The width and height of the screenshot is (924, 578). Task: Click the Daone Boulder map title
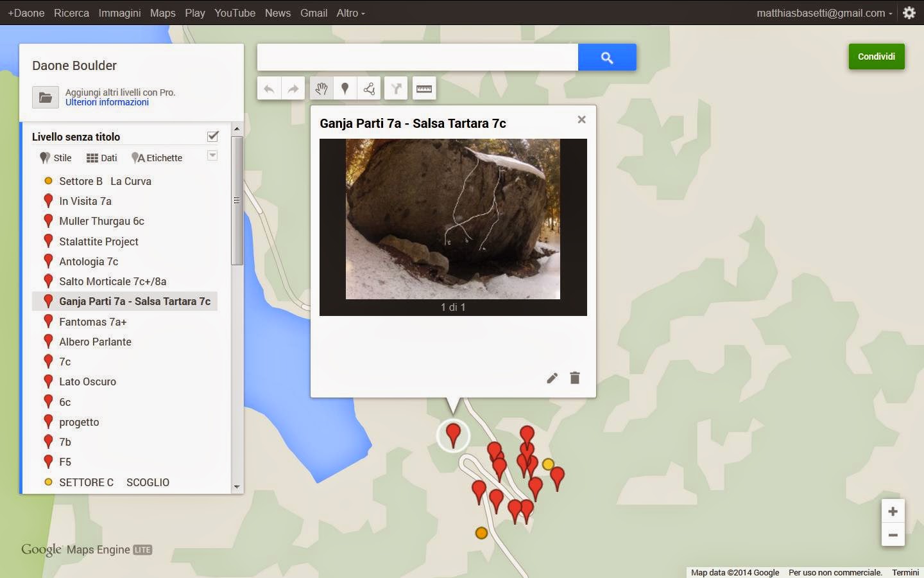point(74,66)
